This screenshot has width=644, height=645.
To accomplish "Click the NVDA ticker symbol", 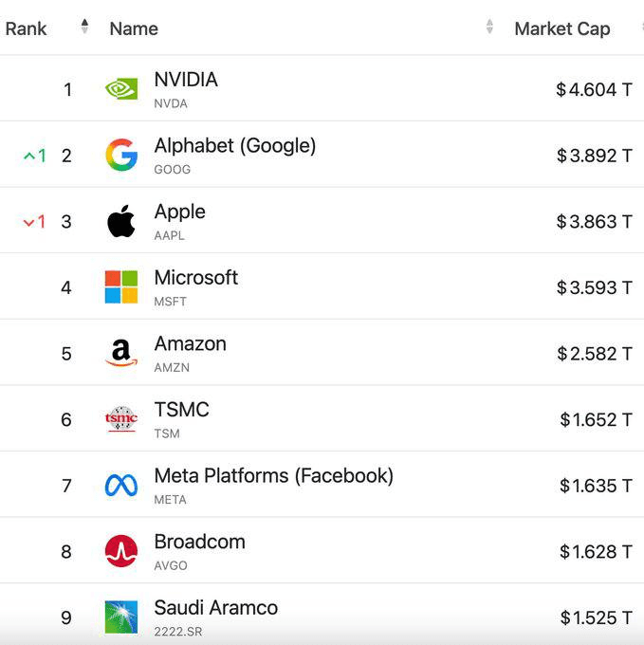I will (171, 103).
